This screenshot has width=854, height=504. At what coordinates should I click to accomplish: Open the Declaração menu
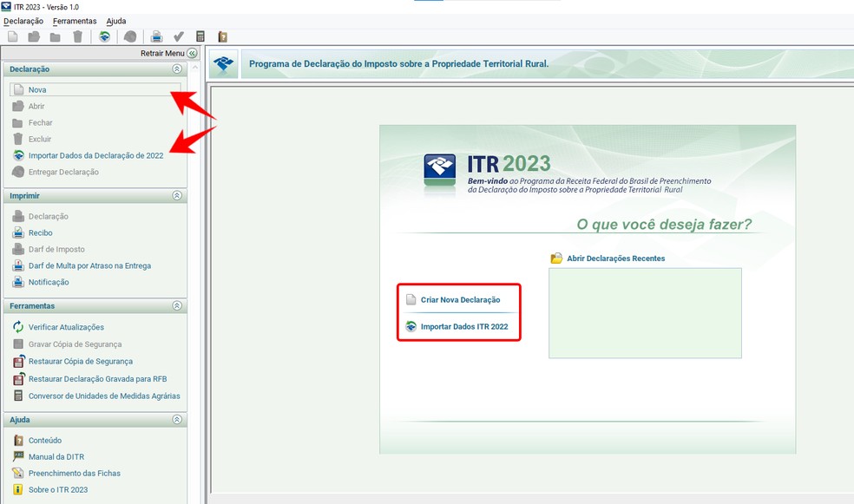pyautogui.click(x=26, y=20)
